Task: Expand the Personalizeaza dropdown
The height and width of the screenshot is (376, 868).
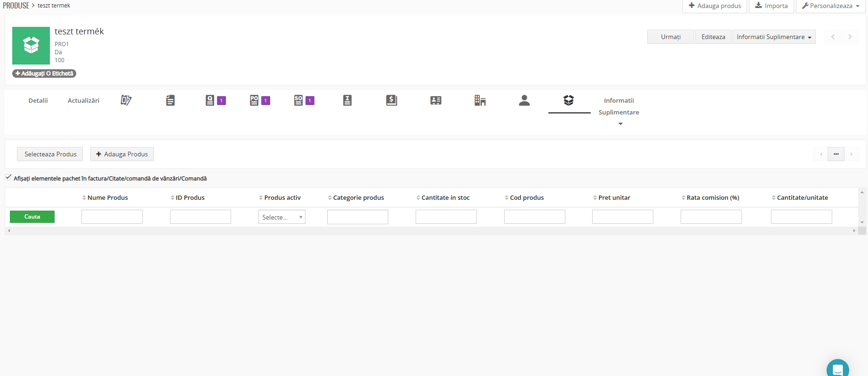Action: pyautogui.click(x=831, y=6)
